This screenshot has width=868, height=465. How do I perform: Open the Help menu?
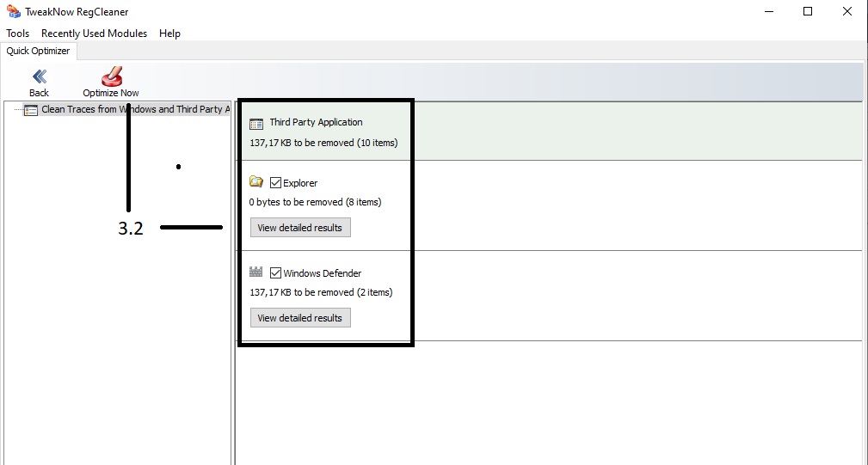pyautogui.click(x=169, y=34)
